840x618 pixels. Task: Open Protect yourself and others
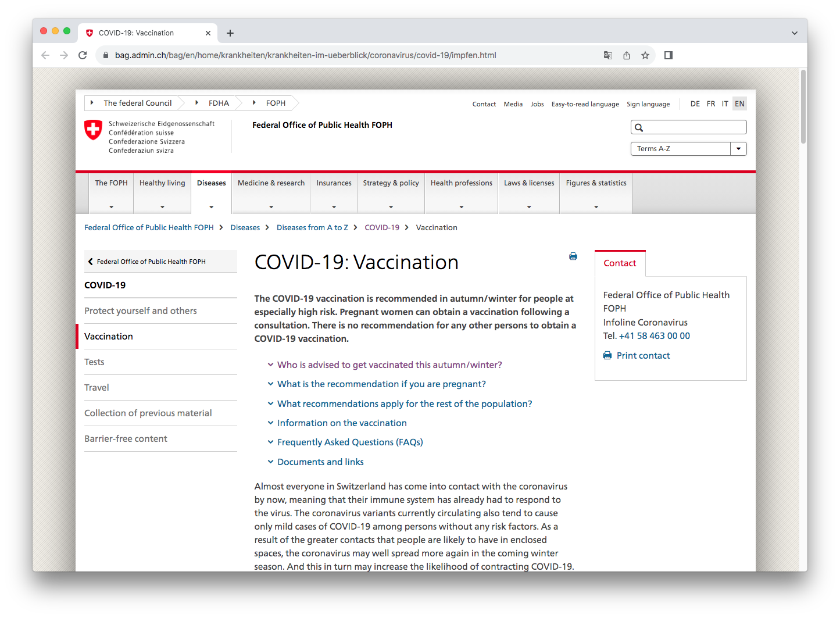pyautogui.click(x=160, y=311)
